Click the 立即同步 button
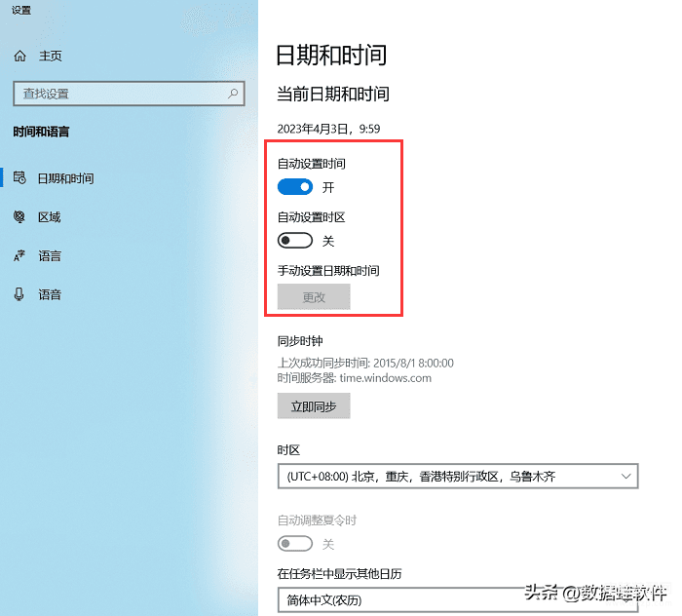This screenshot has height=616, width=682. click(314, 406)
